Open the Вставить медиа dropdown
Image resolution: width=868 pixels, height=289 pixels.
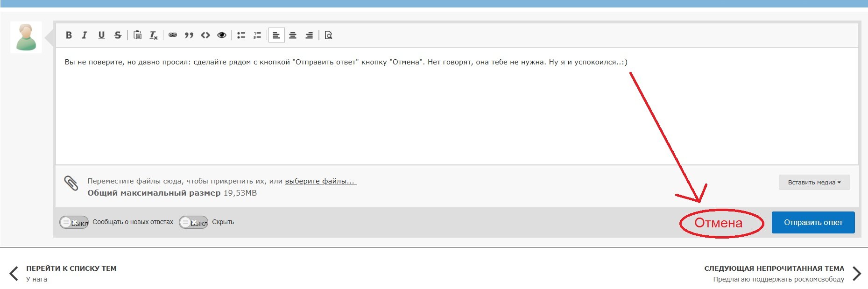pyautogui.click(x=814, y=182)
